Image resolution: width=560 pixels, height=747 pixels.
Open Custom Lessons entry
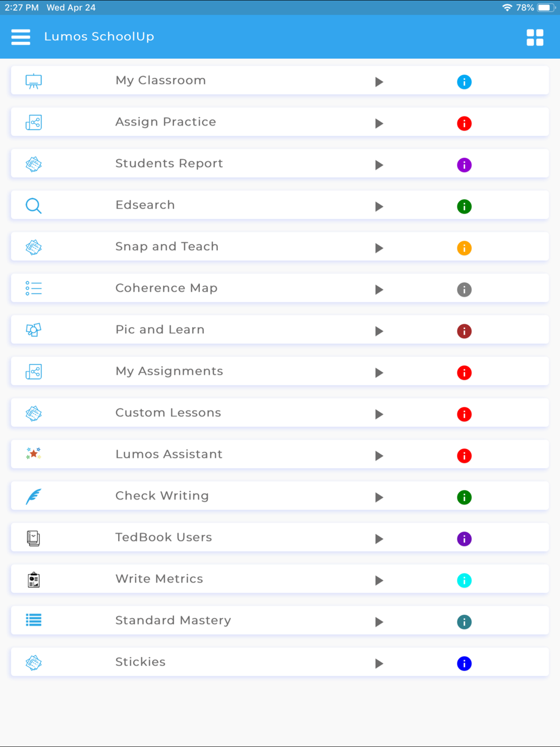pos(279,413)
